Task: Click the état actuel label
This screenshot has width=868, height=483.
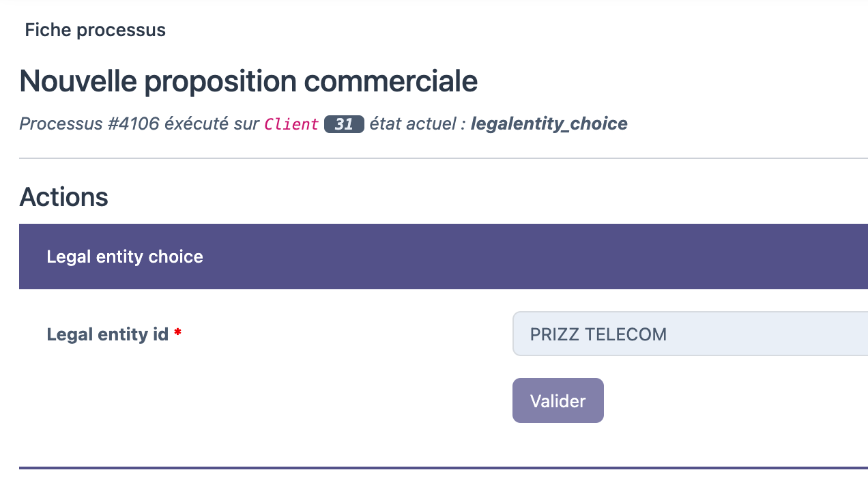Action: coord(415,124)
